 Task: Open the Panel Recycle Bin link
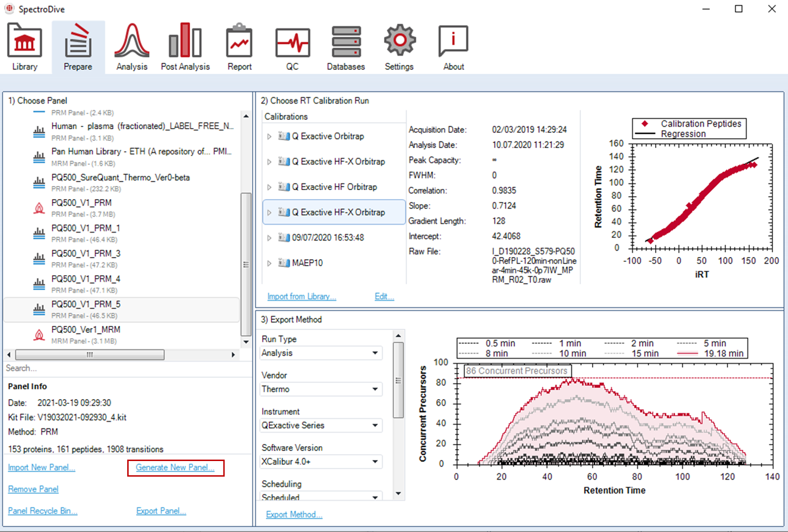click(x=42, y=511)
